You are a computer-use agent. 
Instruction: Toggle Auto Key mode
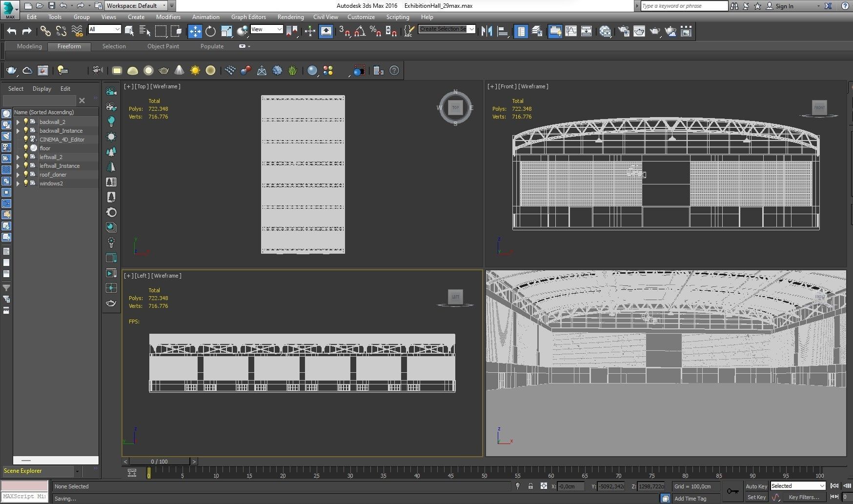point(756,486)
